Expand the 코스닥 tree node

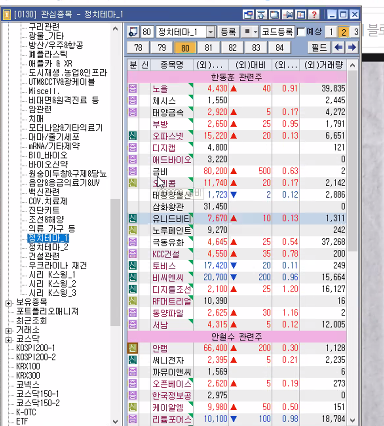click(9, 340)
